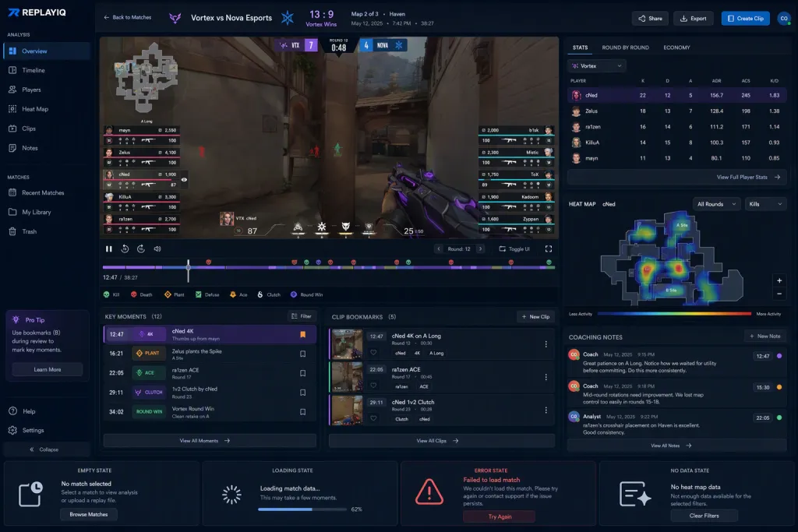Remove bookmark from cNed 4K moment

[303, 334]
